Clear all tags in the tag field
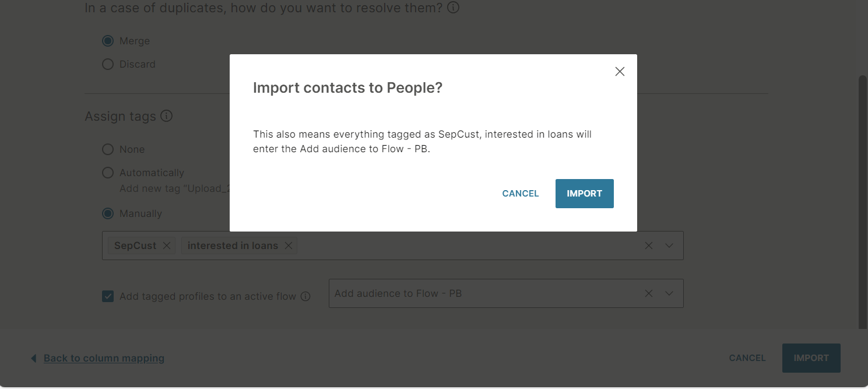This screenshot has width=868, height=389. (648, 246)
